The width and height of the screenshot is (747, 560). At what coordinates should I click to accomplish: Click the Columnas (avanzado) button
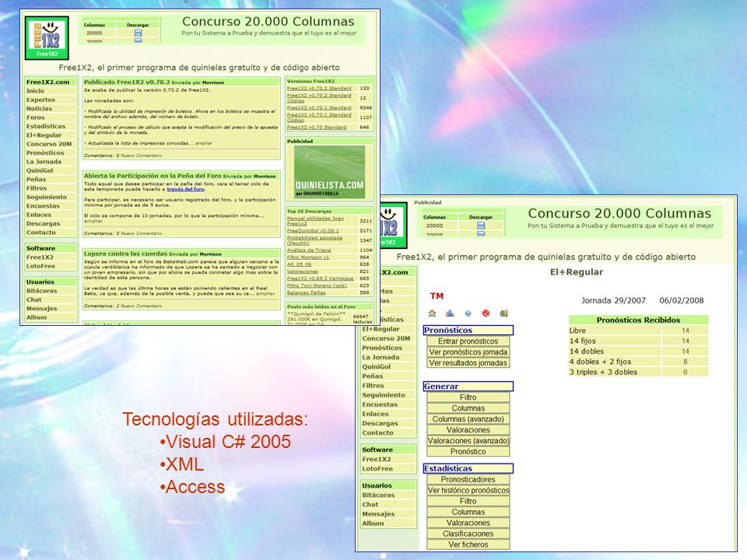pyautogui.click(x=468, y=419)
